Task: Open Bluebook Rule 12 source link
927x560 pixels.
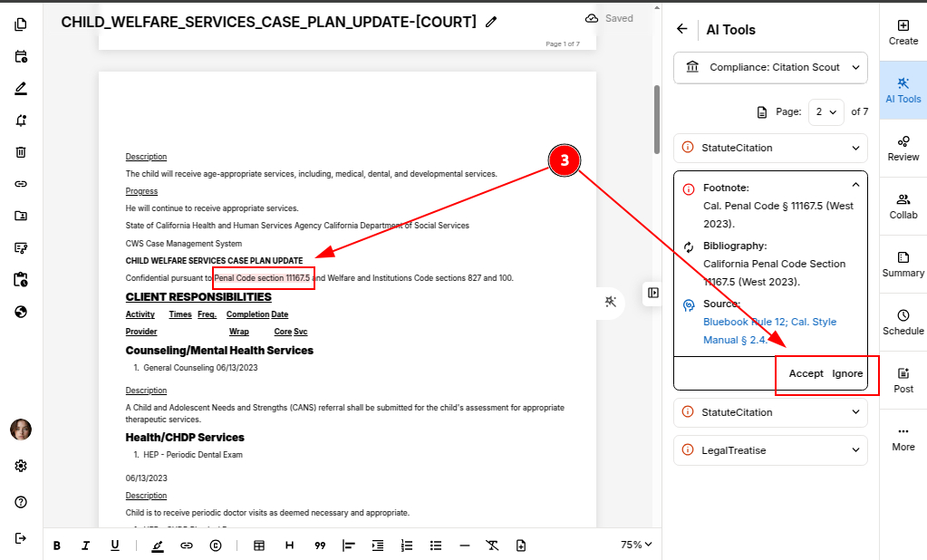Action: pyautogui.click(x=769, y=322)
